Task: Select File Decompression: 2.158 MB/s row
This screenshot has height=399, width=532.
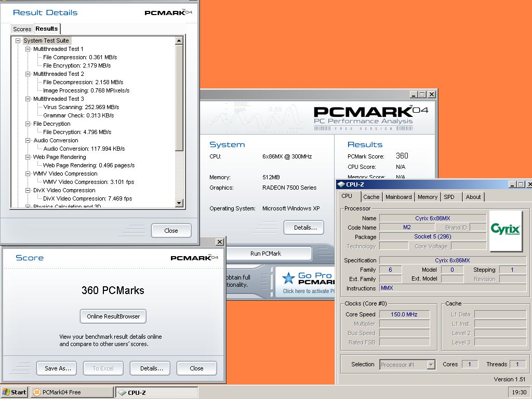Action: coord(83,83)
